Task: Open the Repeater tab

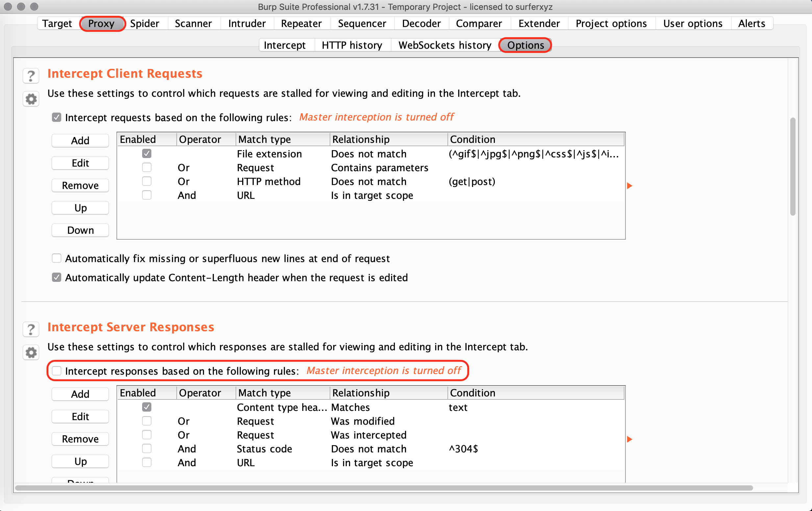Action: pyautogui.click(x=301, y=23)
